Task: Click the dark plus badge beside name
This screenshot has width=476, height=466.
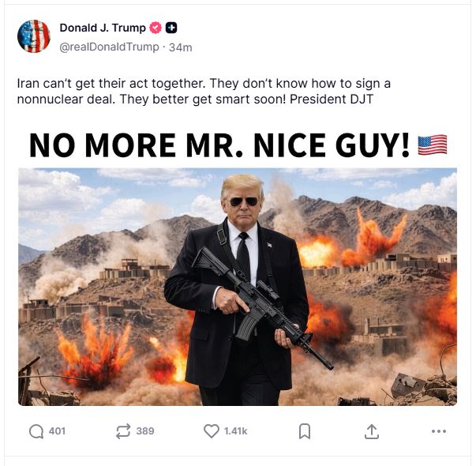Action: (x=171, y=28)
